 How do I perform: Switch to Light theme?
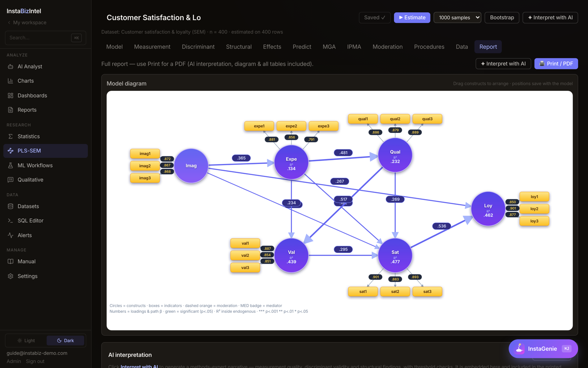[x=26, y=341]
